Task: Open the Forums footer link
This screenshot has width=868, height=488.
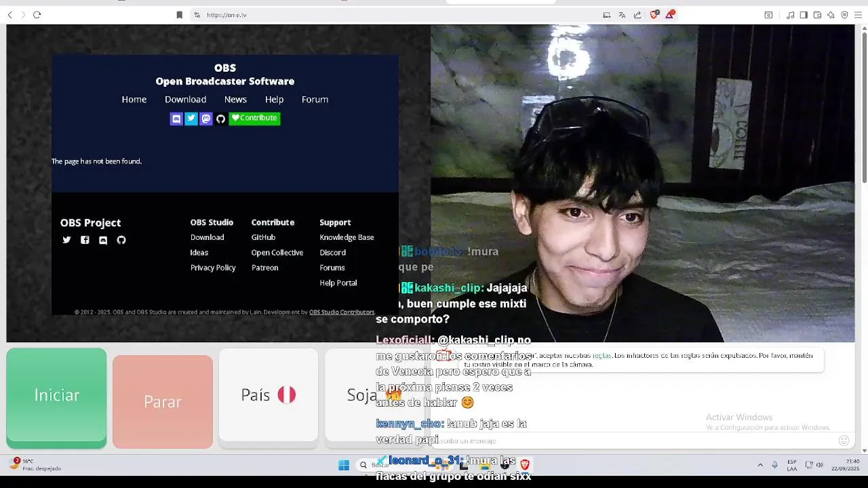Action: [332, 268]
